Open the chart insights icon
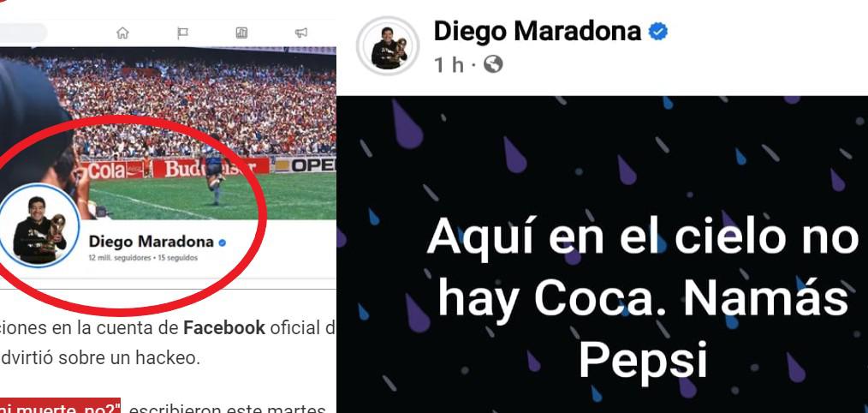 [x=241, y=33]
